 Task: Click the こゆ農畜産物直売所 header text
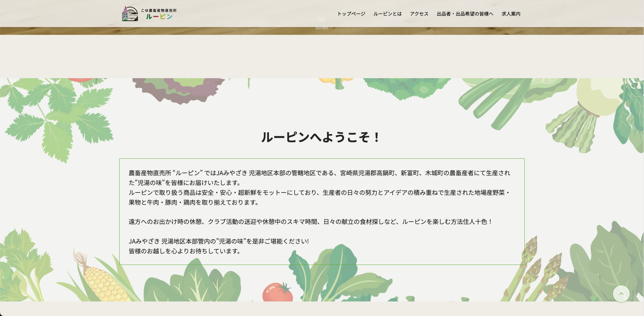point(158,10)
